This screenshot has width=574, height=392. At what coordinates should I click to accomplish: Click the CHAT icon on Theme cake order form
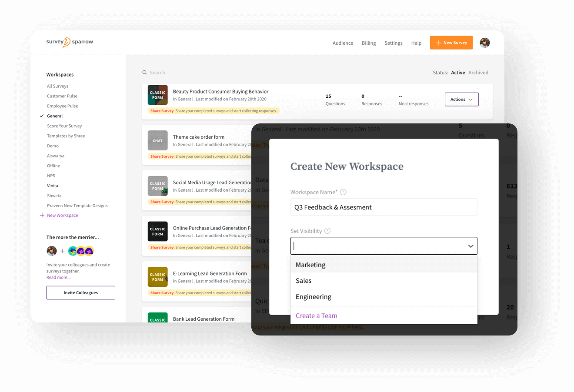click(x=157, y=140)
